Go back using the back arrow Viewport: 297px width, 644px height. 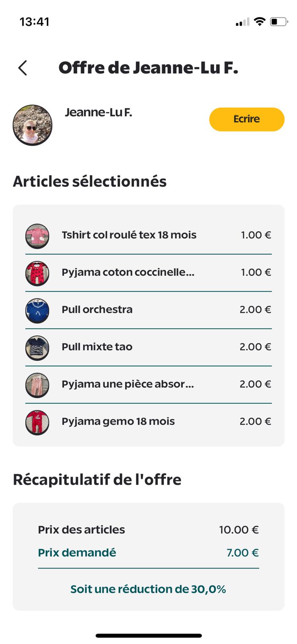pyautogui.click(x=23, y=68)
